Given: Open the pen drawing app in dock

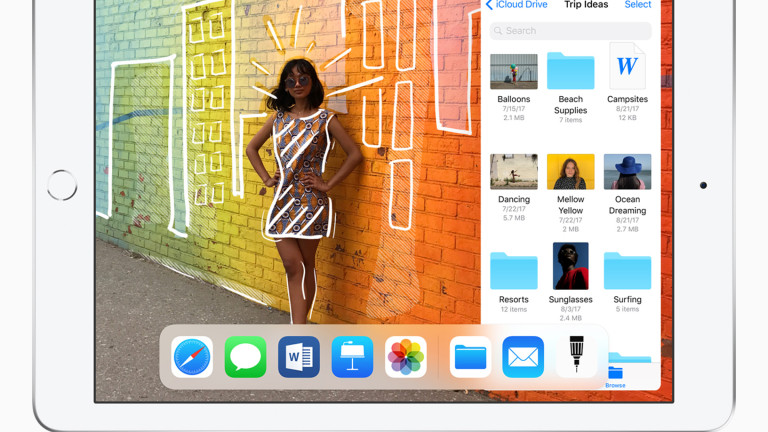Looking at the screenshot, I should 577,357.
